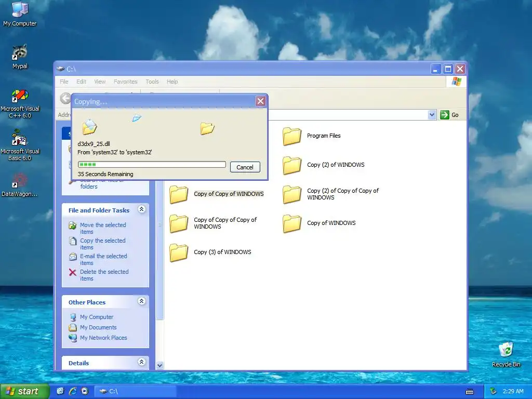Click the drive icon in C:\ title bar
Screen dimensions: 532x399
[x=60, y=69]
